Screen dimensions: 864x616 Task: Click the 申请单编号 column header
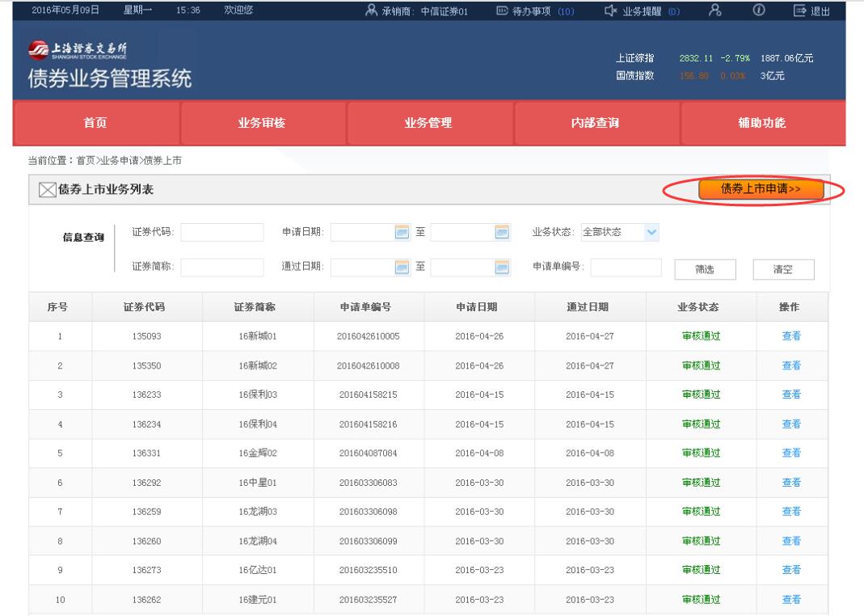(x=366, y=307)
